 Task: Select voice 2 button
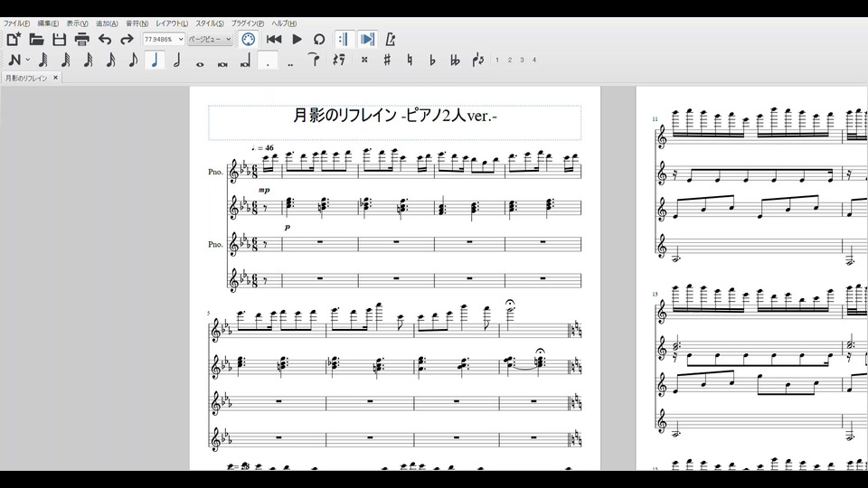(x=510, y=60)
